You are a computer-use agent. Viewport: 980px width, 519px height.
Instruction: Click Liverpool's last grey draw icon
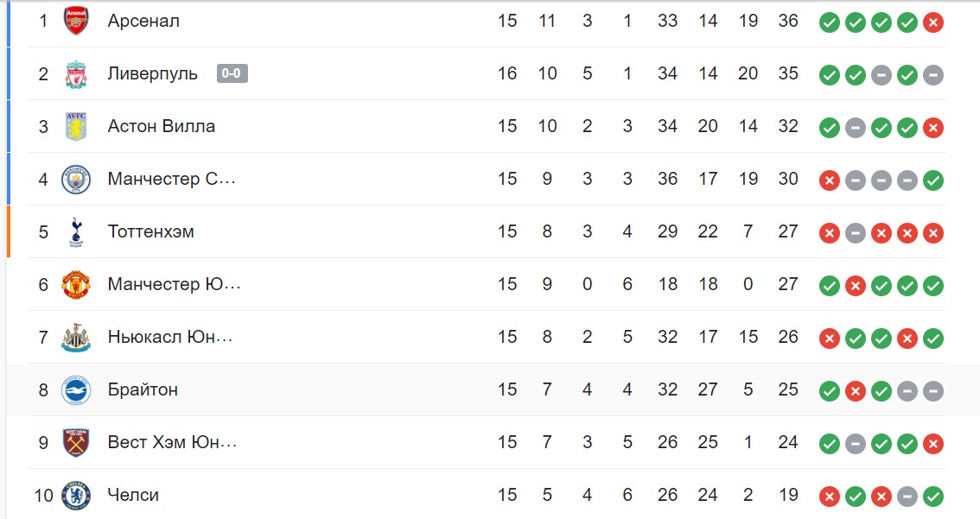(933, 75)
